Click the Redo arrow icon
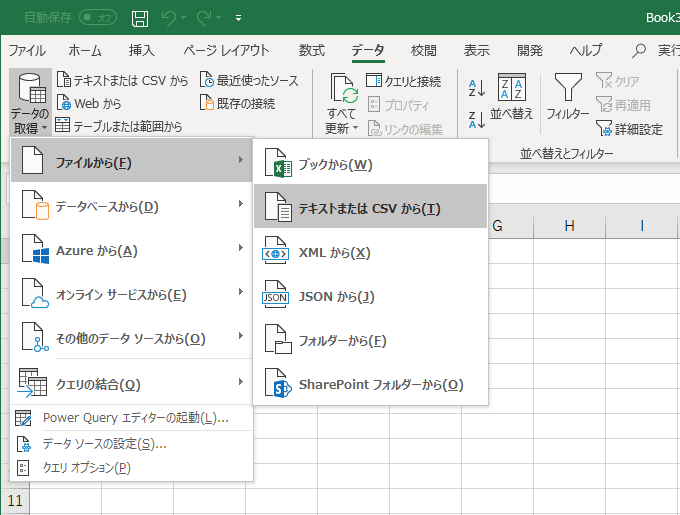Image resolution: width=680 pixels, height=515 pixels. (x=203, y=18)
